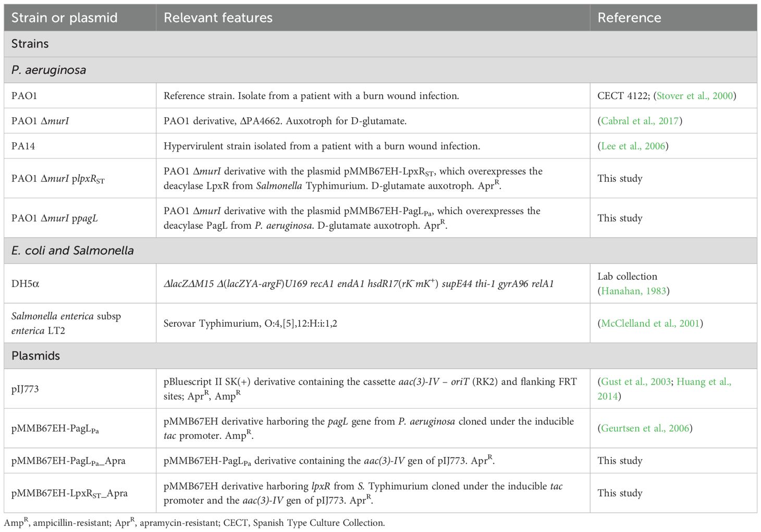Image resolution: width=761 pixels, height=532 pixels.
Task: Select the "Relevant features" column header
Action: click(218, 18)
